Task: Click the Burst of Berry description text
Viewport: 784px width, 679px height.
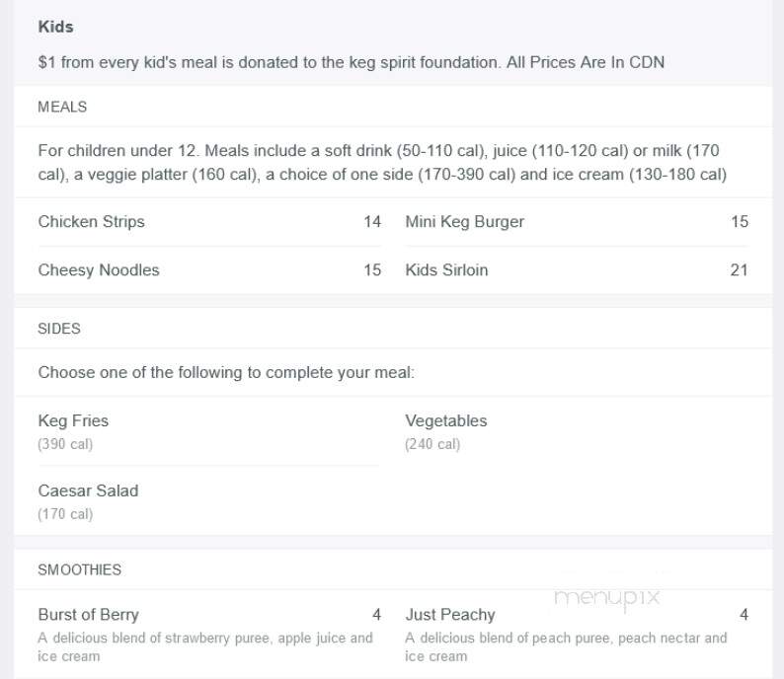Action: [205, 647]
